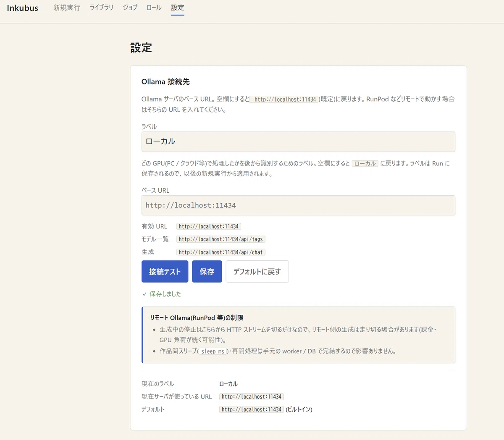
Task: Select the 設定 tab
Action: [x=178, y=8]
